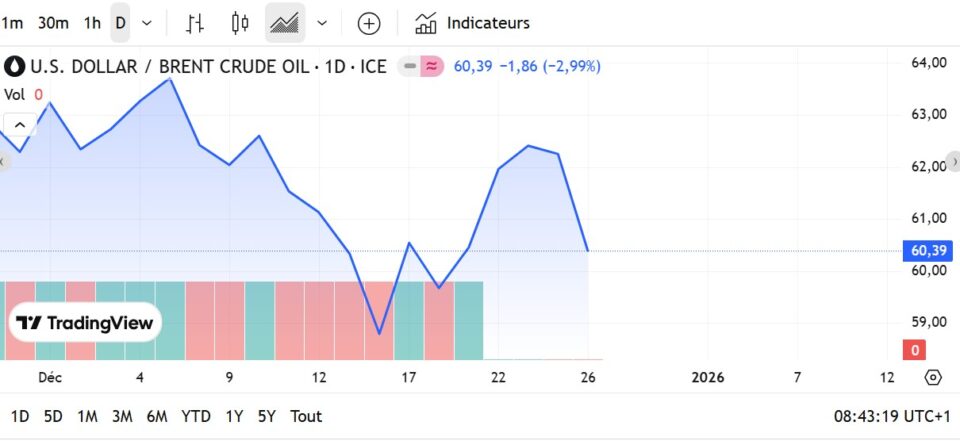Viewport: 960px width, 441px height.
Task: Select the area chart style icon
Action: tap(285, 22)
